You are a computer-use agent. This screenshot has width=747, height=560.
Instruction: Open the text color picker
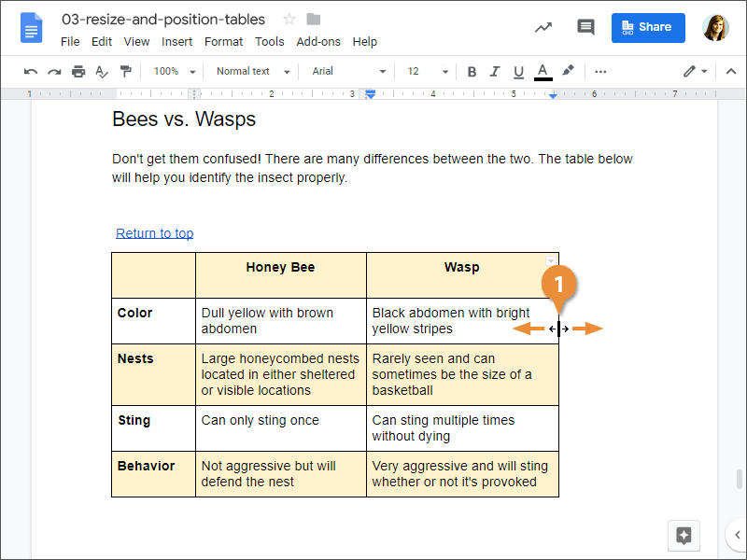[x=543, y=72]
